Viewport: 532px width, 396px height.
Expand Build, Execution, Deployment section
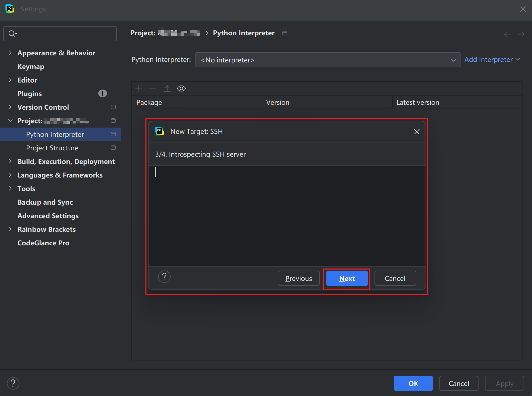(10, 161)
